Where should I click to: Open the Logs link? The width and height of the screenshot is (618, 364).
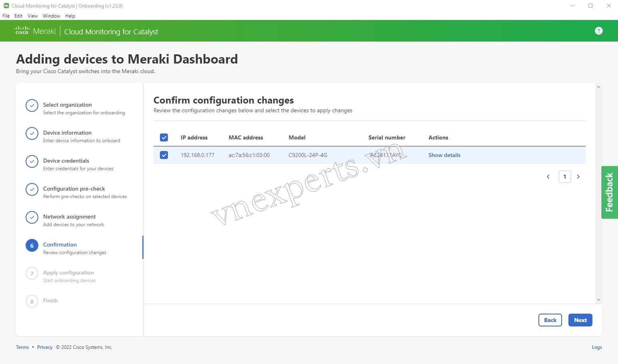coord(596,347)
